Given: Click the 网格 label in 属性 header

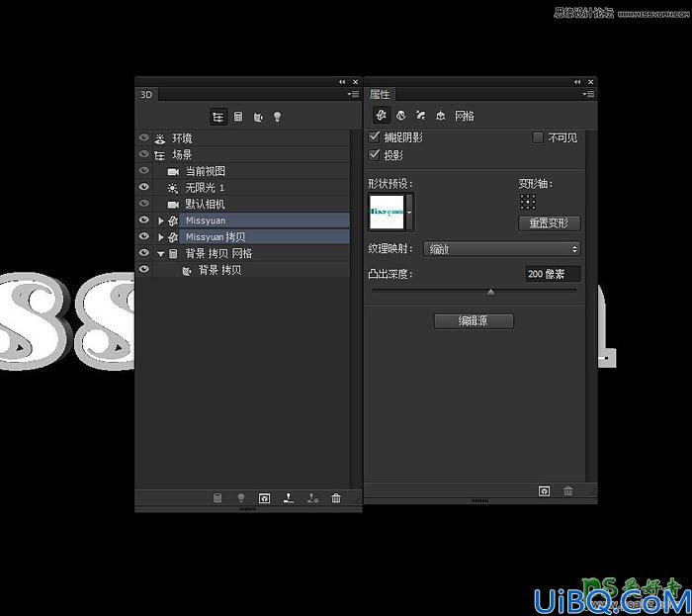Looking at the screenshot, I should 464,116.
